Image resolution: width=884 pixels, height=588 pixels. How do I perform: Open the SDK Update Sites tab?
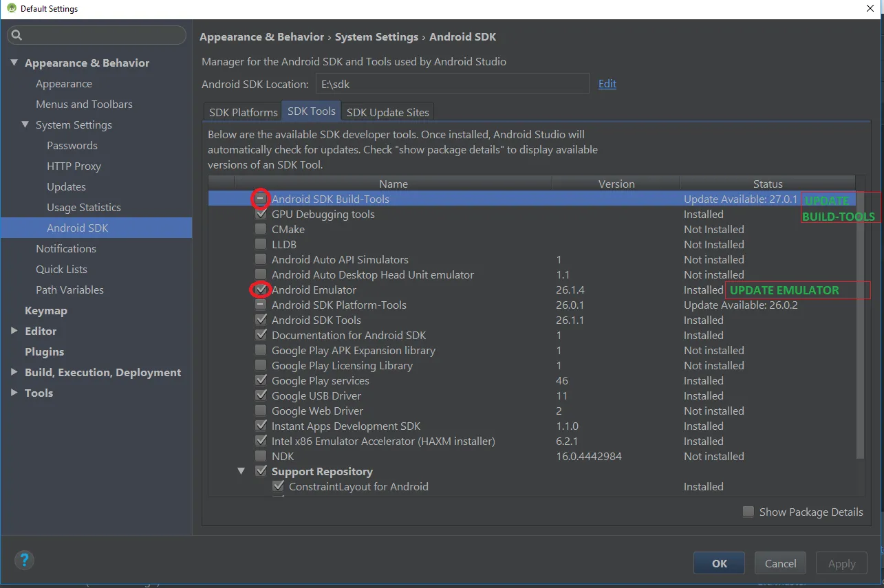coord(388,112)
